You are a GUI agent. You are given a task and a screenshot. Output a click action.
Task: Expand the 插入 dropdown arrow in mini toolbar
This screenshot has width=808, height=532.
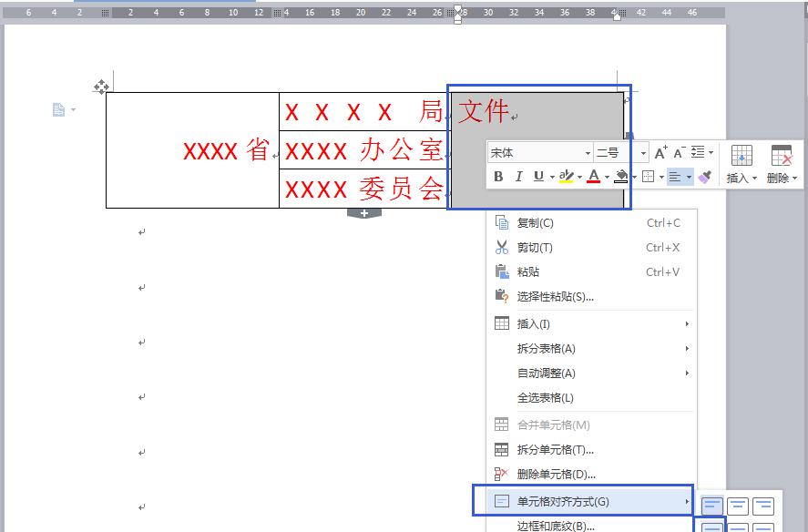(755, 179)
